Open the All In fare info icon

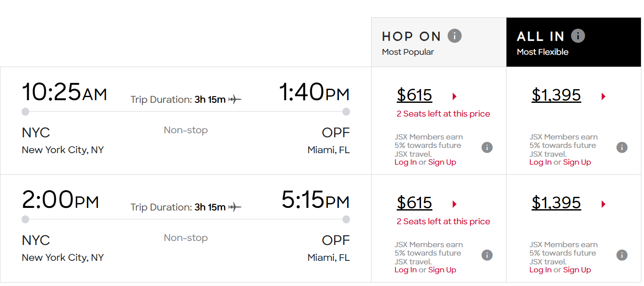coord(578,36)
